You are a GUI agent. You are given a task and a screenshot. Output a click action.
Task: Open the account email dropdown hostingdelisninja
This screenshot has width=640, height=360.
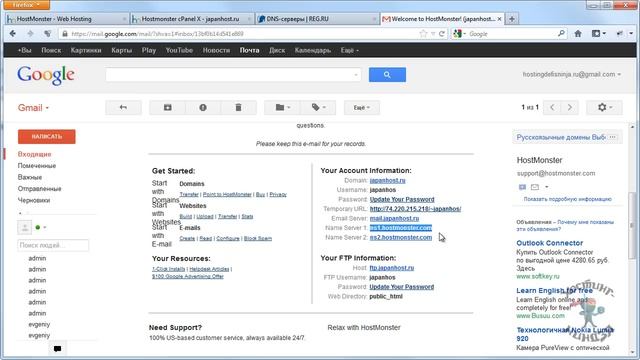(x=571, y=74)
